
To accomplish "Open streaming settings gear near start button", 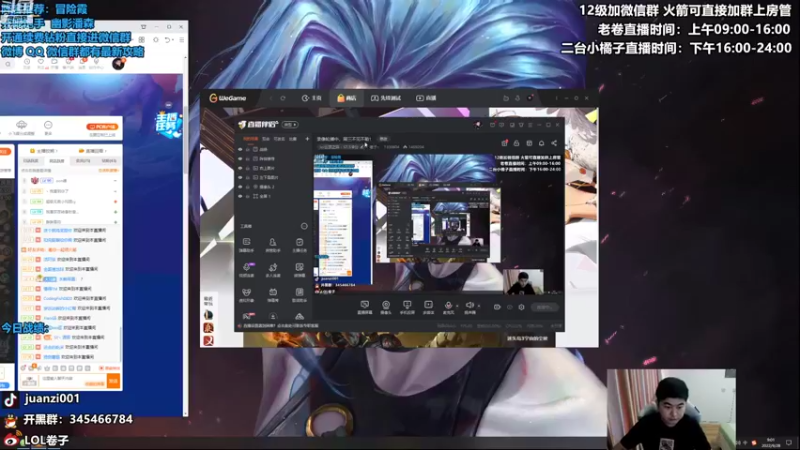I will click(x=521, y=307).
